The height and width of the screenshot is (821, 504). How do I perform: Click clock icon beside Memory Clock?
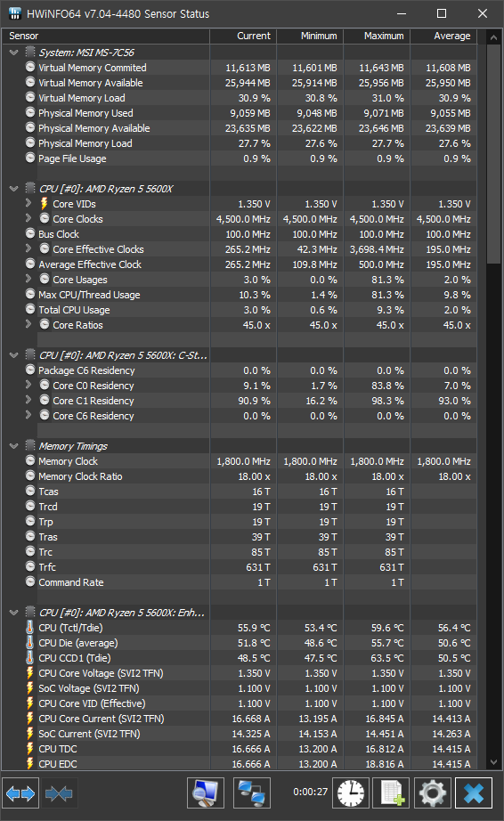(30, 460)
